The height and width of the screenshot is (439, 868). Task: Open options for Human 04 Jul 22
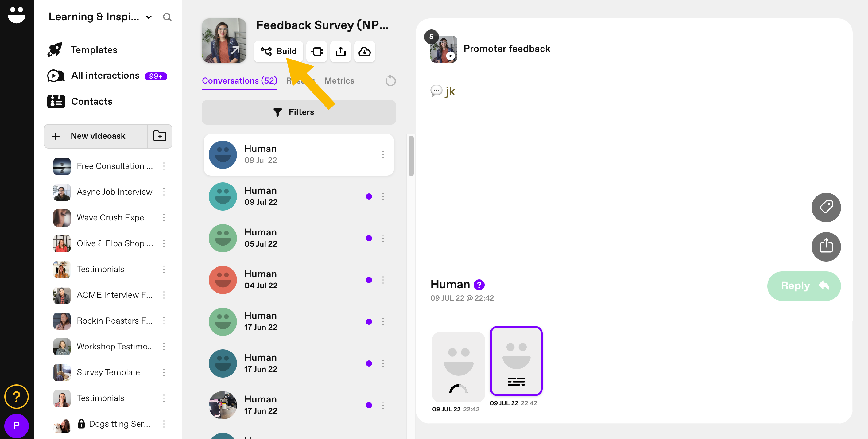(x=383, y=280)
